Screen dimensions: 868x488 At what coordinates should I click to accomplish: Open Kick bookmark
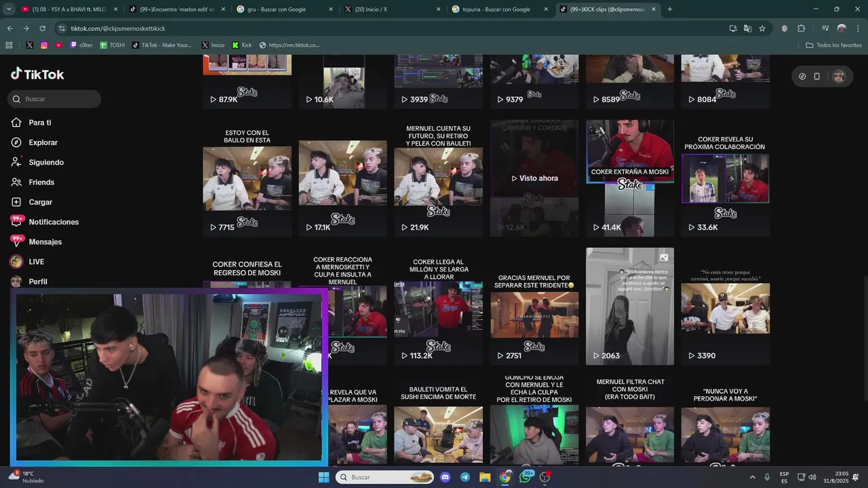click(242, 45)
